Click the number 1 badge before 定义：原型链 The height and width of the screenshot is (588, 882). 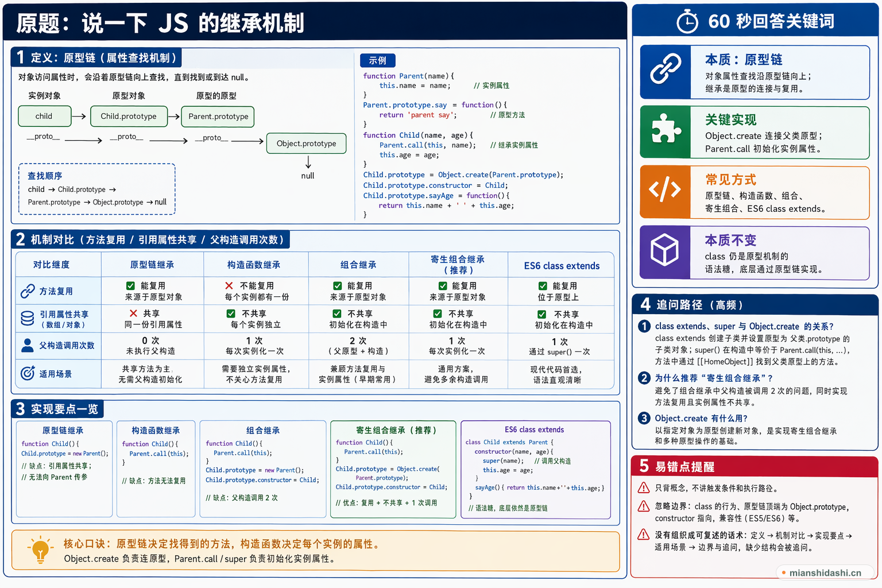[x=20, y=57]
